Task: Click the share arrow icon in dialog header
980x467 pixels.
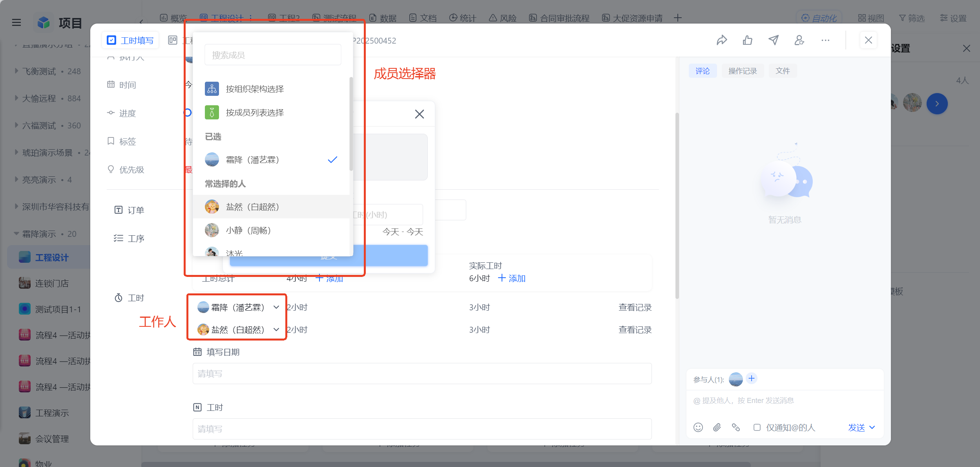Action: [721, 40]
